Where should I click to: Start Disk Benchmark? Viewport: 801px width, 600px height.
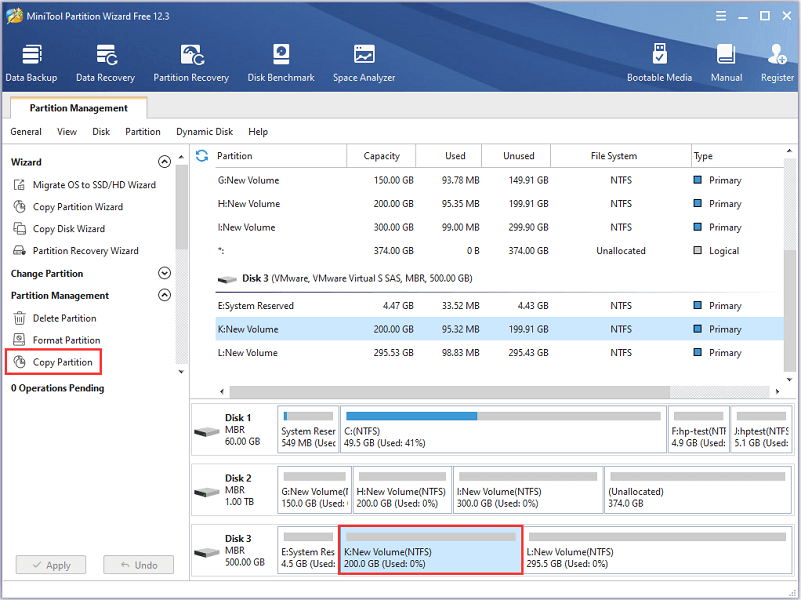point(281,63)
